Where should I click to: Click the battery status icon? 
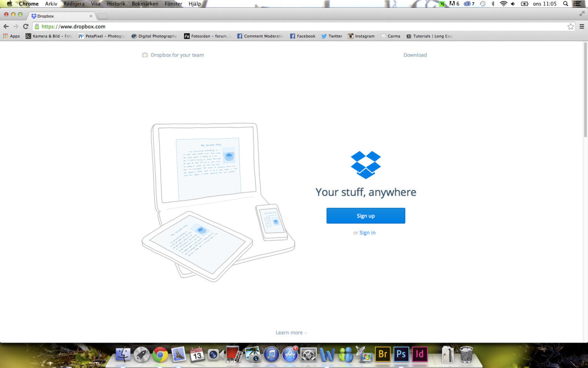click(525, 3)
